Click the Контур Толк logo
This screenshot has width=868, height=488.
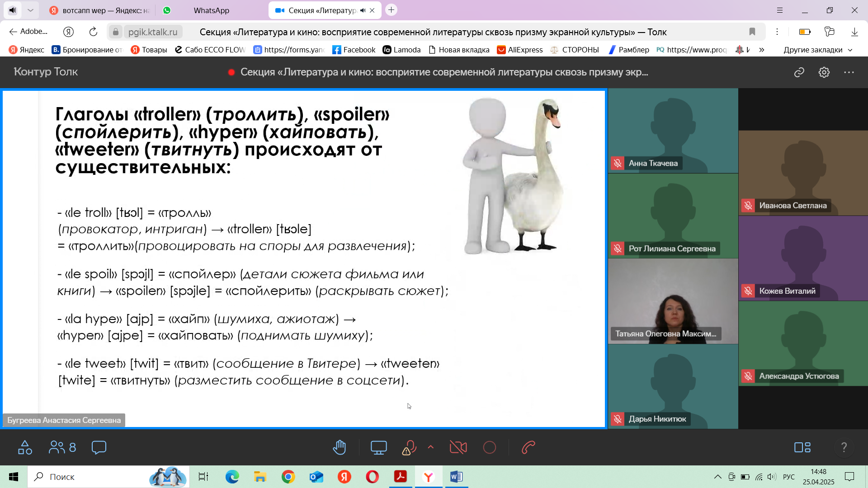[46, 72]
